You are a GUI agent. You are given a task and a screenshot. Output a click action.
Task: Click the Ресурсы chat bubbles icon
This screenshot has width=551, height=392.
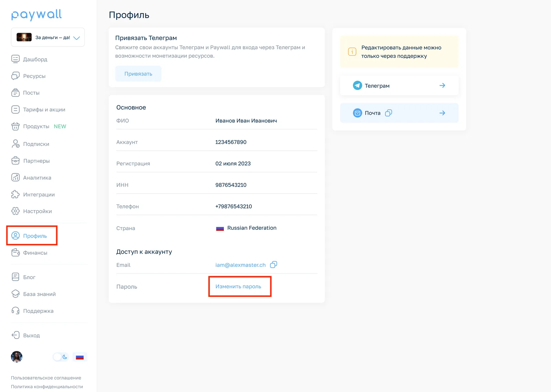[15, 76]
